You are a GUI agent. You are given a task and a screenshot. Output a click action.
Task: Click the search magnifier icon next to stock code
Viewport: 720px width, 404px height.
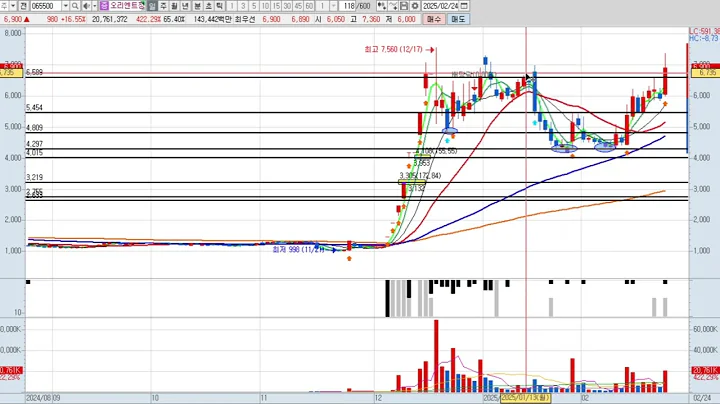coord(75,6)
